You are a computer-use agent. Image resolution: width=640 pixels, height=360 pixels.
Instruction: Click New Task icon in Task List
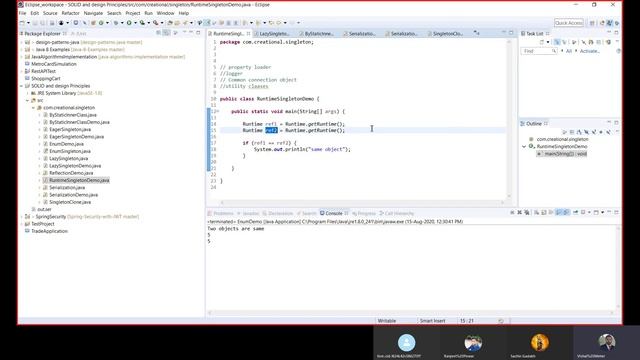(542, 42)
